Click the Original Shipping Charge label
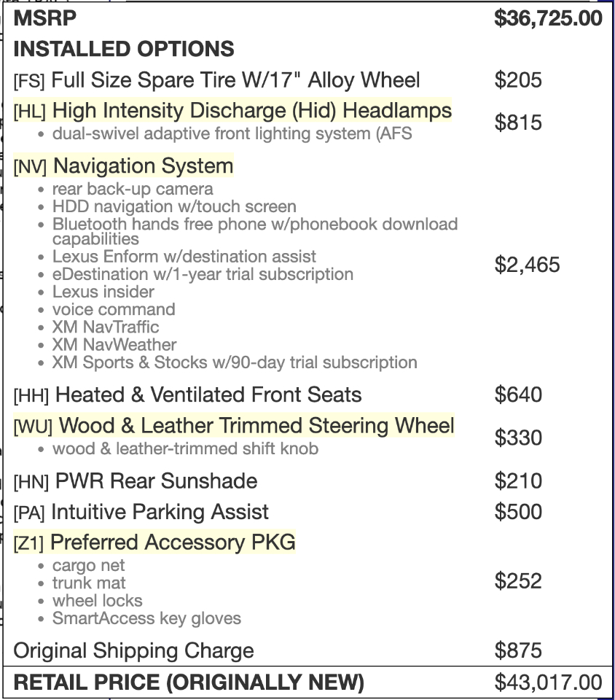Image resolution: width=615 pixels, height=700 pixels. pyautogui.click(x=134, y=650)
